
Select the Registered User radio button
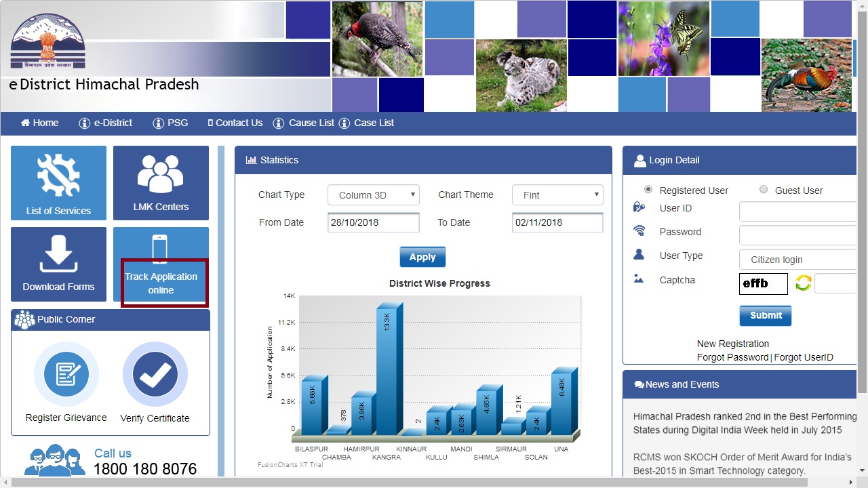[648, 190]
